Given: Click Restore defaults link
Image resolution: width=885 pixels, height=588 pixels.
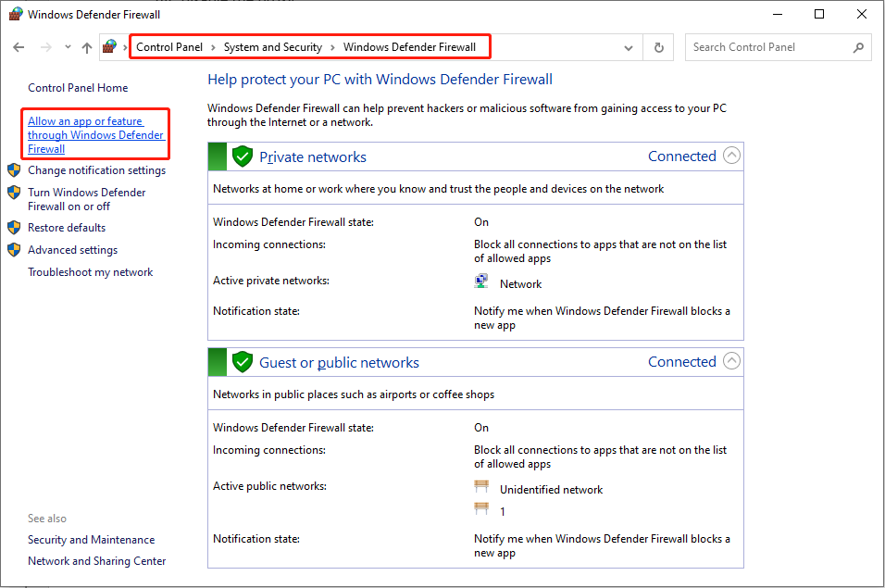Looking at the screenshot, I should (x=67, y=228).
